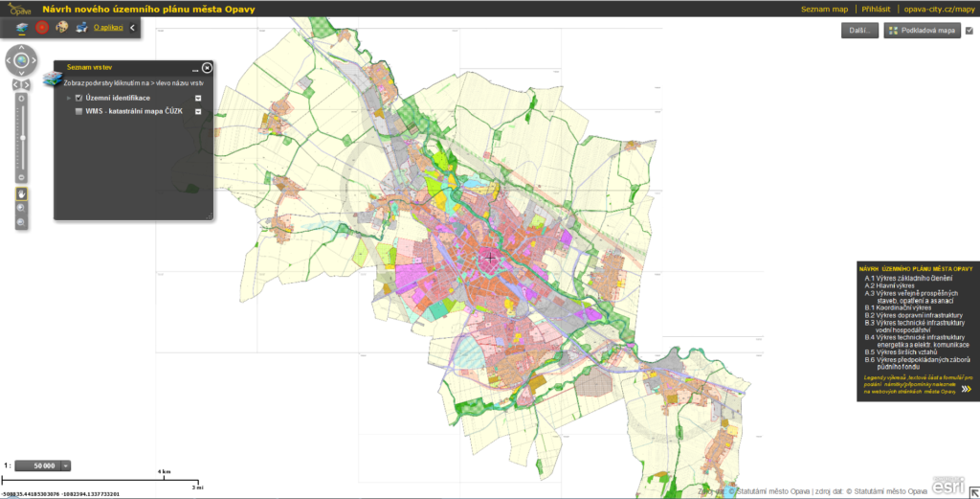Open the map scale dropdown arrow
Viewport: 980px width, 499px height.
66,465
